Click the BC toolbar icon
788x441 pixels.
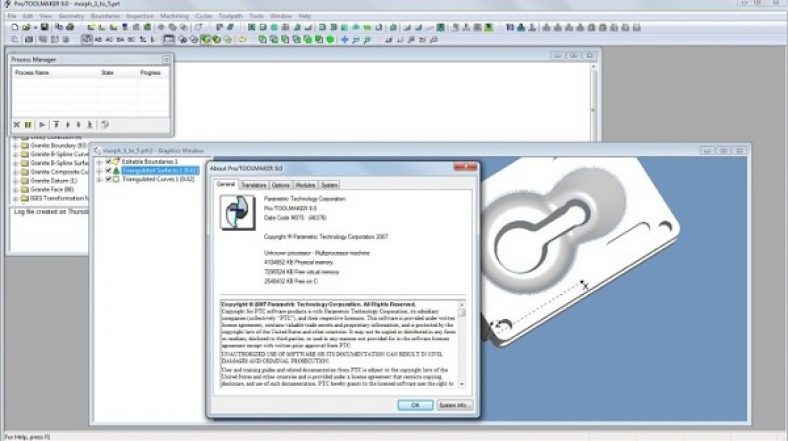click(131, 39)
